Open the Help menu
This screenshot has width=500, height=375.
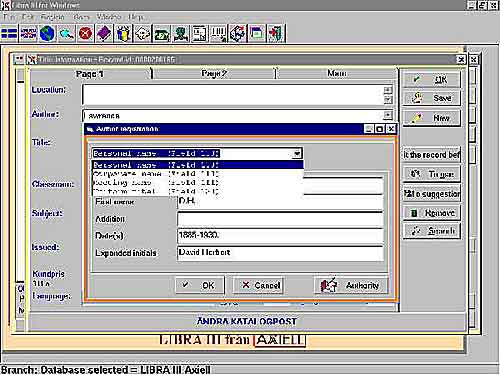coord(136,17)
